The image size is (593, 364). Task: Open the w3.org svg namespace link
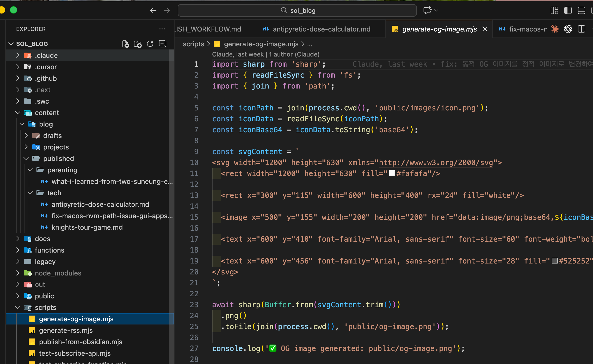436,162
